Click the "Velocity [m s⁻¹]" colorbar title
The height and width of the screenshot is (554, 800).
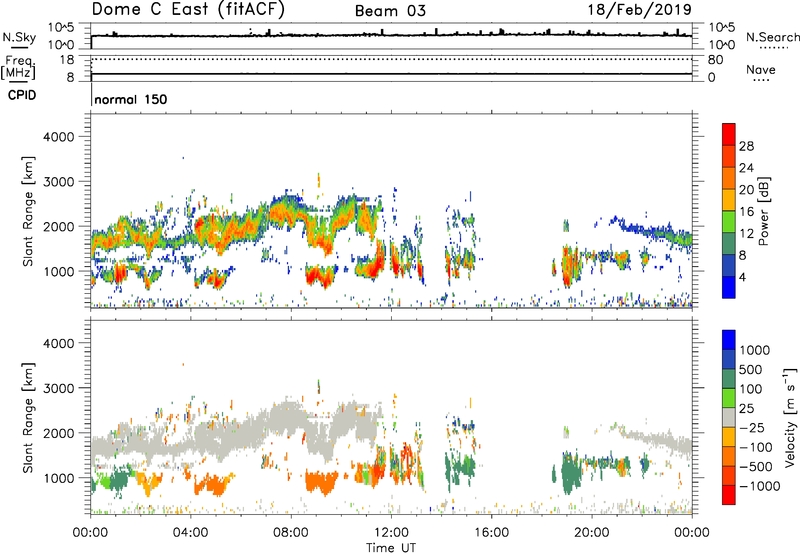click(x=790, y=417)
